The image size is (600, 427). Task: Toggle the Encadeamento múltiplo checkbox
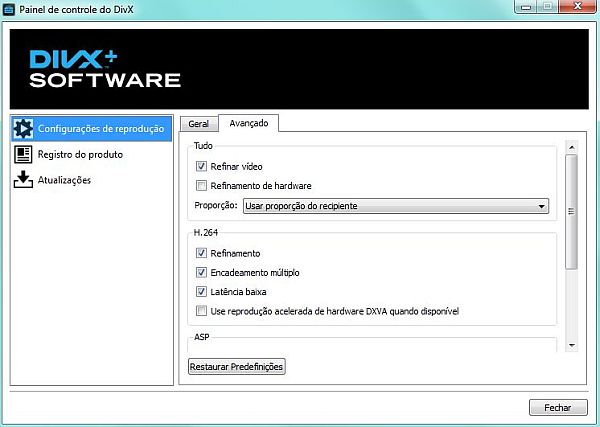201,272
